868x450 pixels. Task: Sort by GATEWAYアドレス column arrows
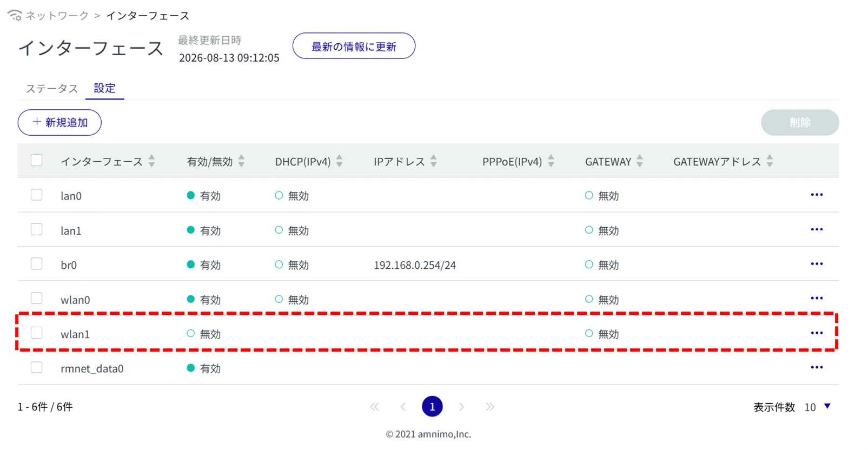tap(770, 161)
